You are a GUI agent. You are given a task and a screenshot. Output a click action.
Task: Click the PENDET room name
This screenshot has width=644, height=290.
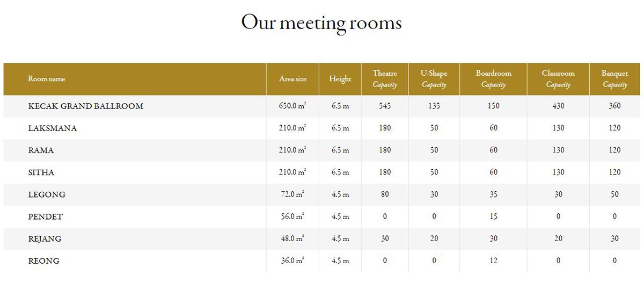(46, 217)
